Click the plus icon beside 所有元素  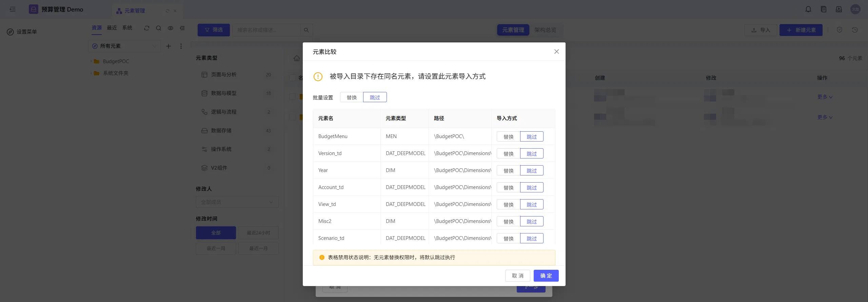[169, 46]
